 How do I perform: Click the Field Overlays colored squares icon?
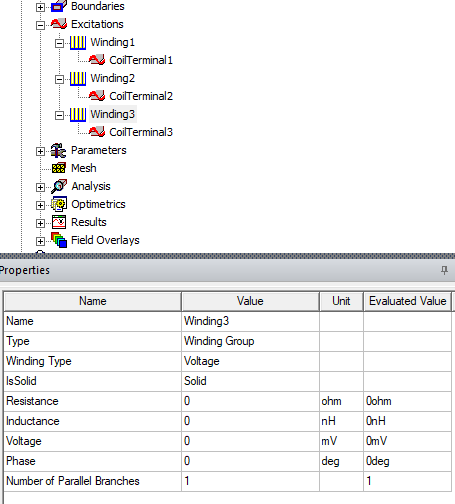pyautogui.click(x=59, y=240)
